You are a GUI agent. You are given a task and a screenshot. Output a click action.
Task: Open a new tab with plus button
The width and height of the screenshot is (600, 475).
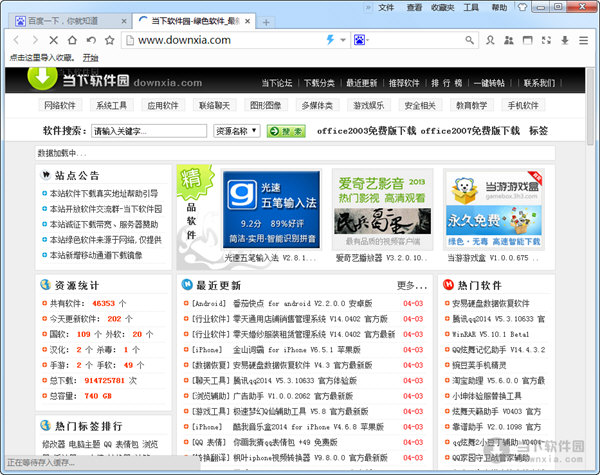click(266, 22)
